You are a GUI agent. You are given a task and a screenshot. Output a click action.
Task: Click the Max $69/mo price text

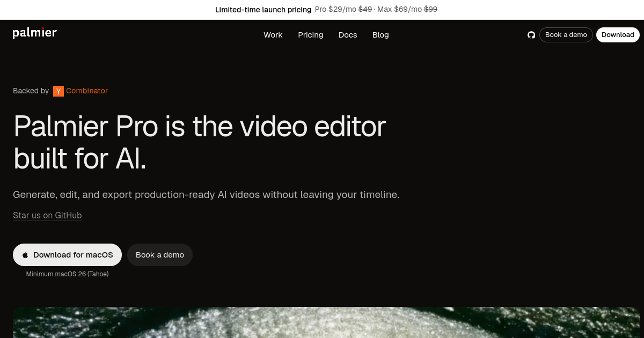pos(399,10)
